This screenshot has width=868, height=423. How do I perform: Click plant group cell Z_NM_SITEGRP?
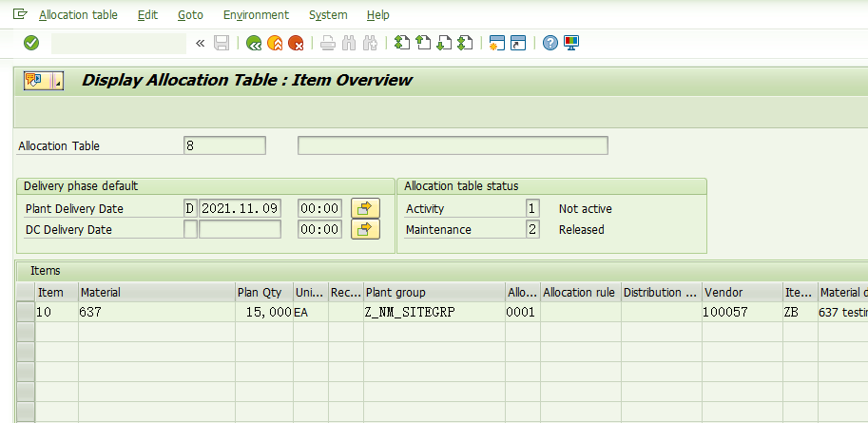coord(434,313)
